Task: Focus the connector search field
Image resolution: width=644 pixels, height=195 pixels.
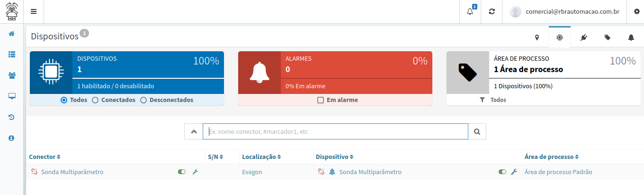Action: point(335,131)
